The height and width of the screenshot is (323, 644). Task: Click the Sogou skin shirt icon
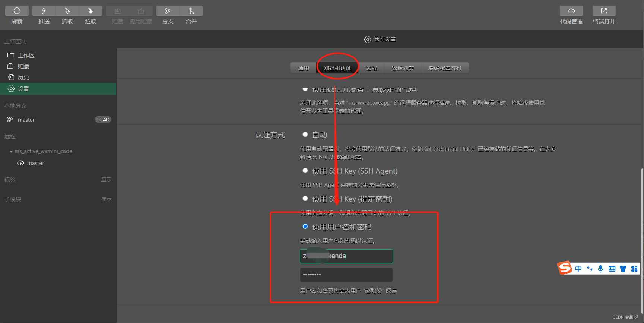pos(623,269)
